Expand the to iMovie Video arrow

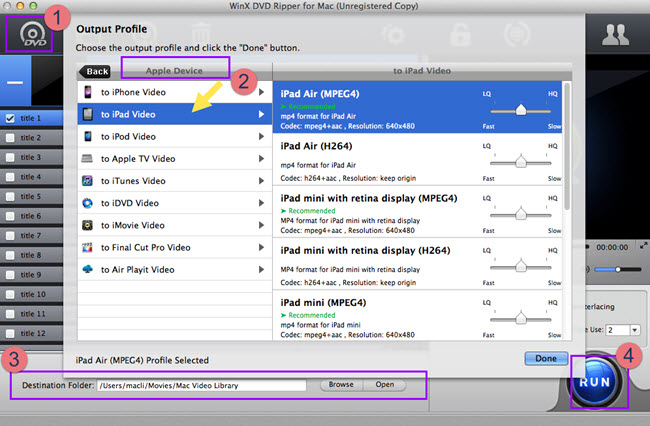(x=261, y=225)
